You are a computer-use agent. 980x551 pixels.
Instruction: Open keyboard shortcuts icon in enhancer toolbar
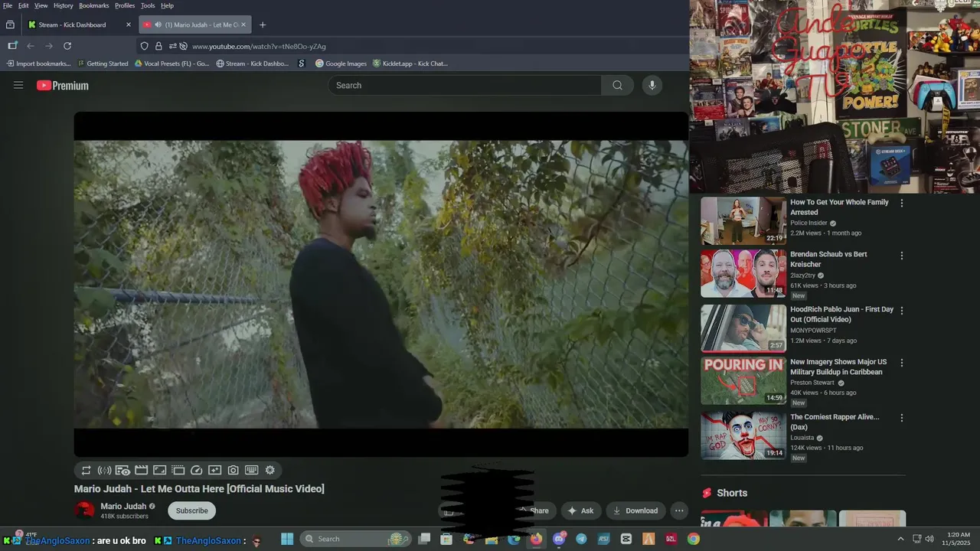252,470
